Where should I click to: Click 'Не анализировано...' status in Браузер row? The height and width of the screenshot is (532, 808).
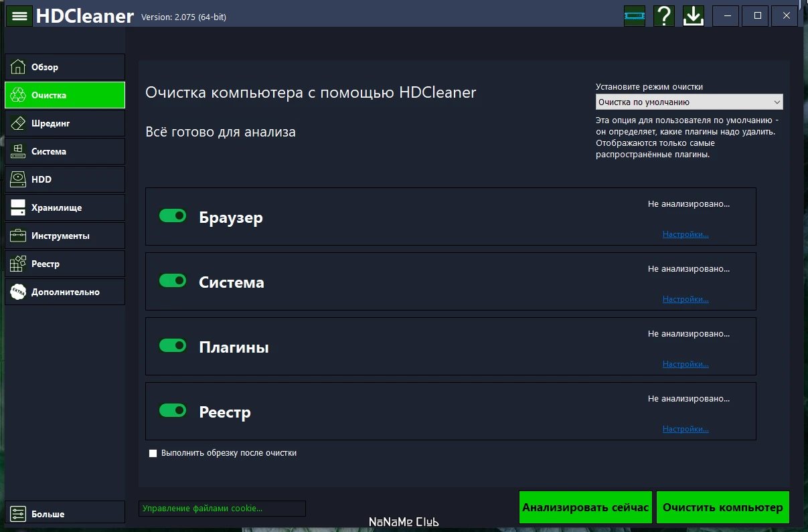(x=689, y=204)
